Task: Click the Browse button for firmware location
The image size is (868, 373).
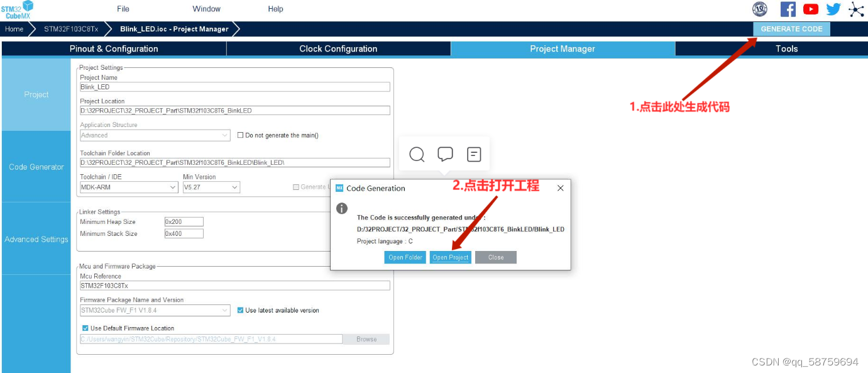Action: (366, 339)
